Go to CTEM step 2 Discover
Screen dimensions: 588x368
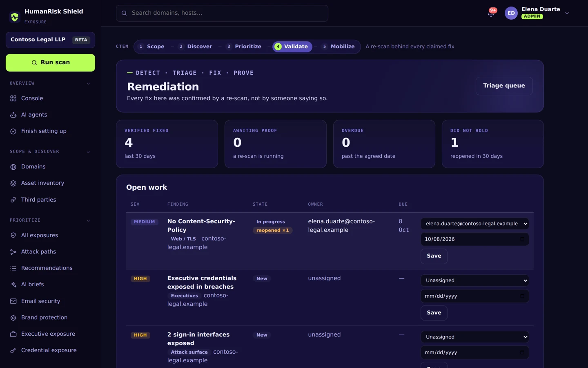coord(195,47)
